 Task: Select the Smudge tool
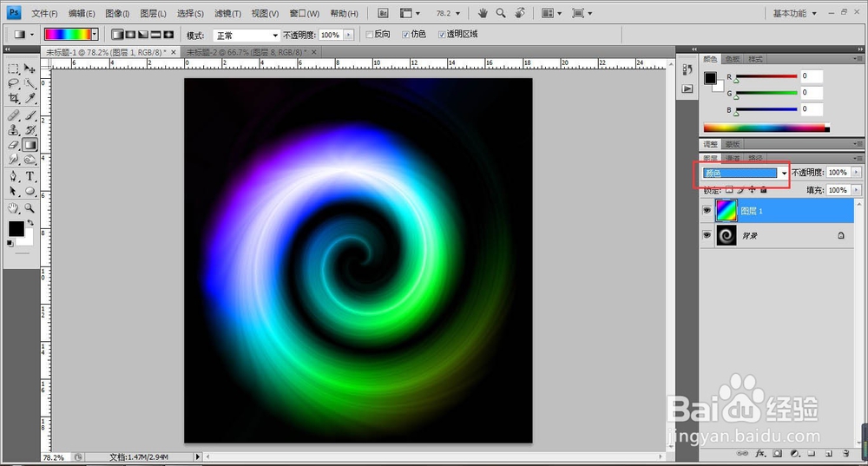pyautogui.click(x=13, y=160)
